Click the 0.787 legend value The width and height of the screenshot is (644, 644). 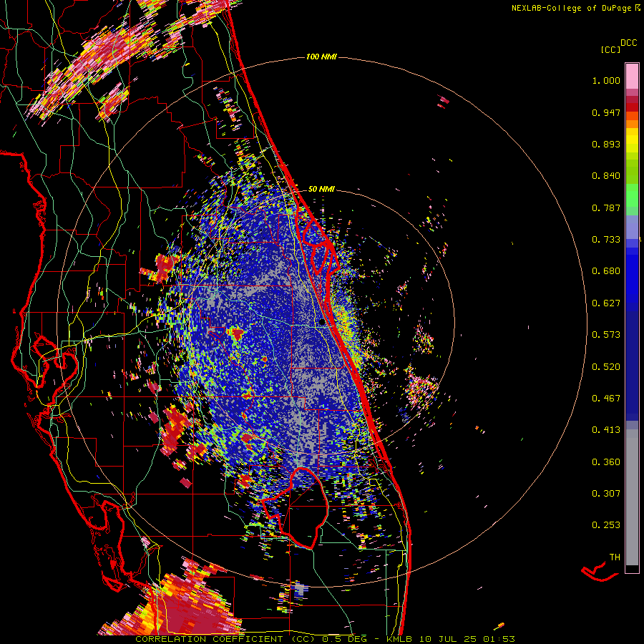point(606,208)
